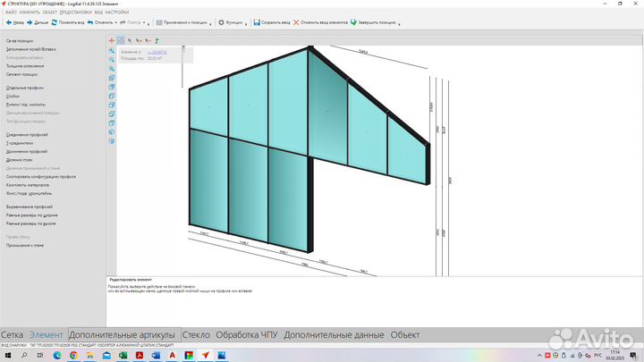Image resolution: width=644 pixels, height=362 pixels.
Task: Click the 'Назад' back arrow
Action: coord(7,21)
